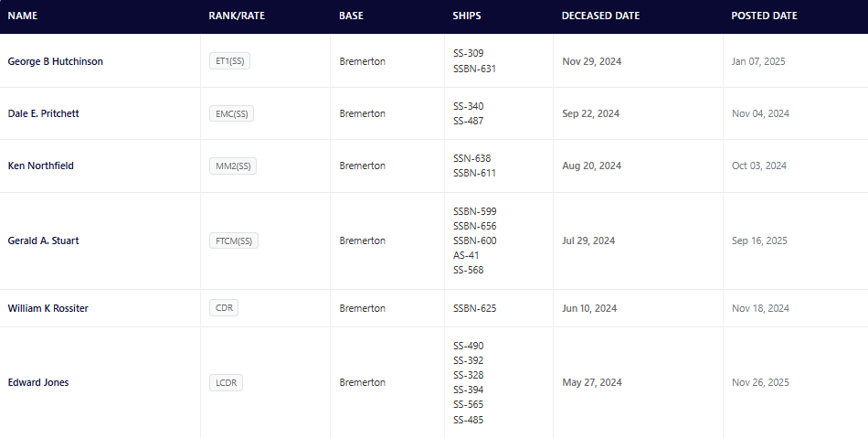Sort by DECEASED DATE header
Image resolution: width=868 pixels, height=438 pixels.
tap(600, 16)
